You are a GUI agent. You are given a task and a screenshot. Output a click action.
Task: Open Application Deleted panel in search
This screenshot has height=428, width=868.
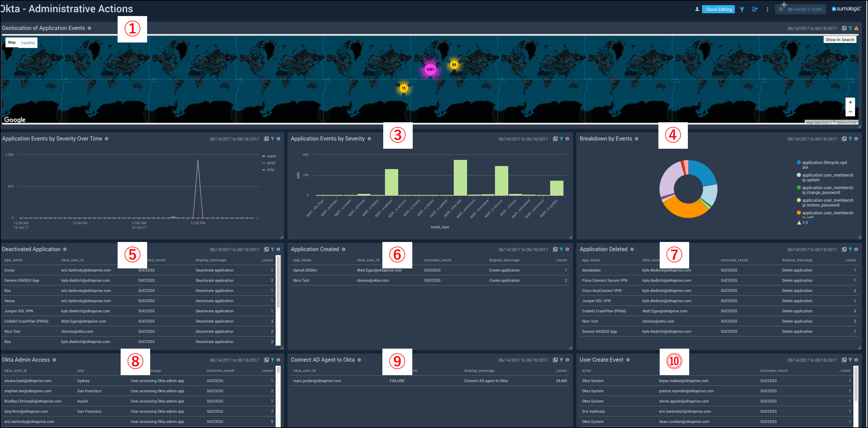(844, 249)
